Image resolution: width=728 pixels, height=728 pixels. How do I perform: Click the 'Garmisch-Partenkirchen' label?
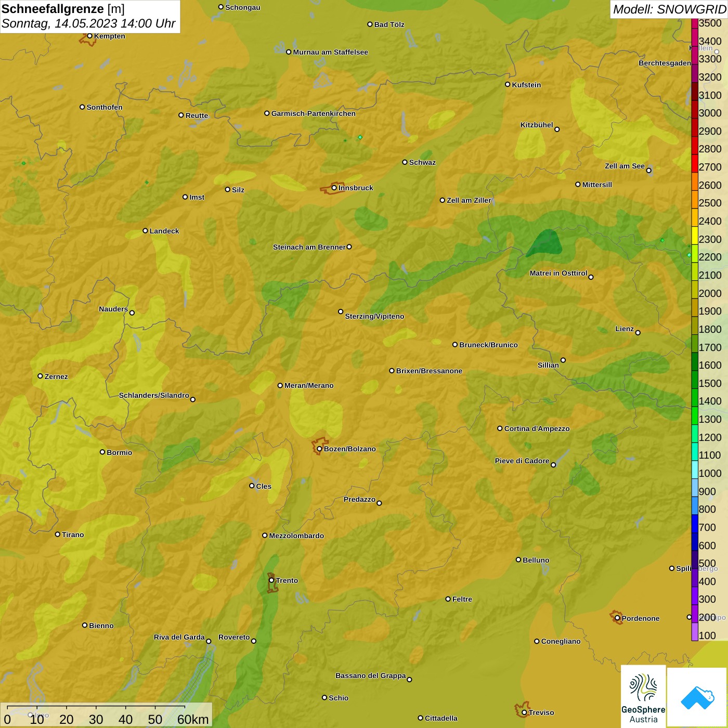point(314,113)
